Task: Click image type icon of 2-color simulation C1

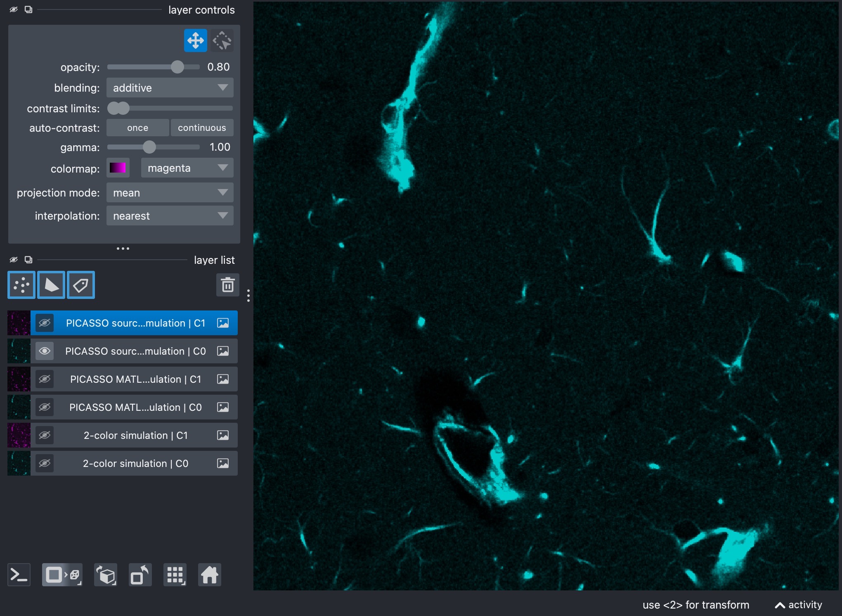Action: point(223,435)
